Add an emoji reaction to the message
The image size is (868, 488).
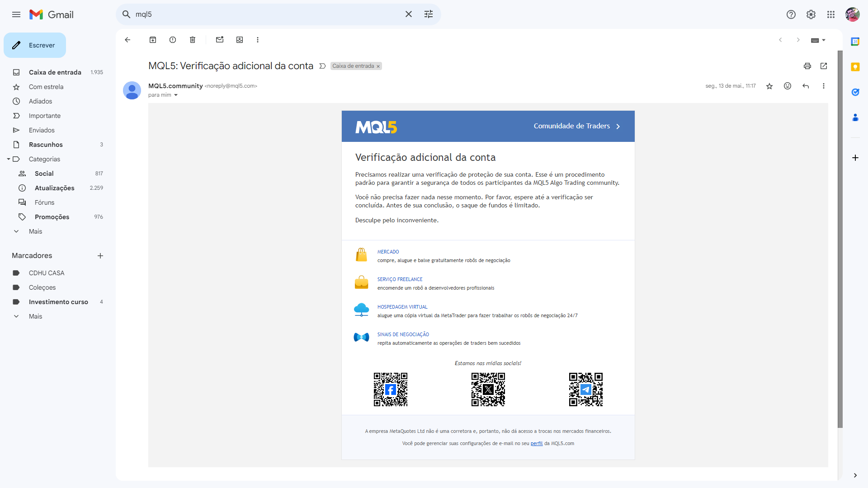(x=788, y=86)
